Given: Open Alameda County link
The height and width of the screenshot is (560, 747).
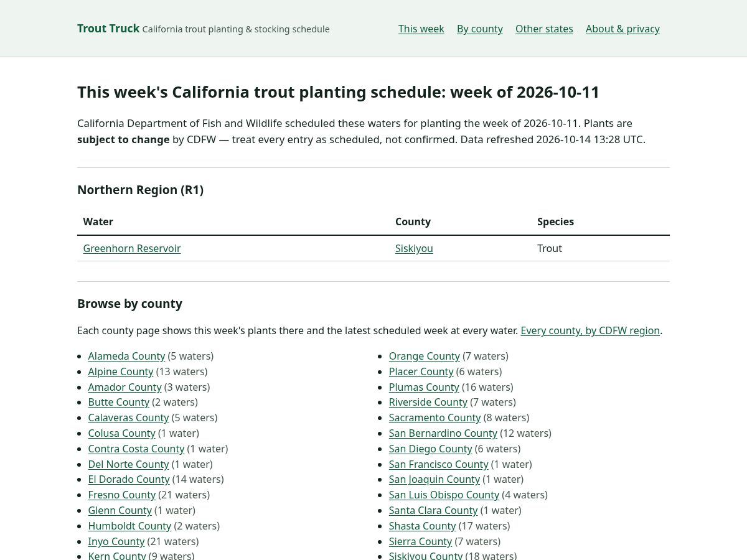Looking at the screenshot, I should (x=126, y=356).
